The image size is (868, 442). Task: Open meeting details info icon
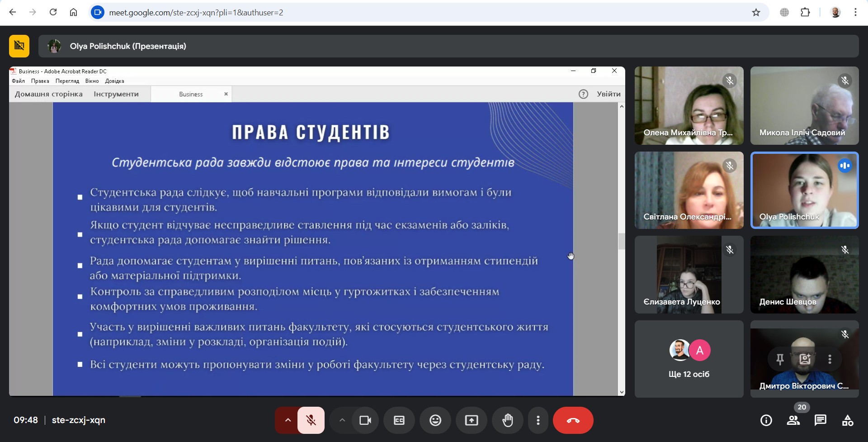(x=766, y=420)
